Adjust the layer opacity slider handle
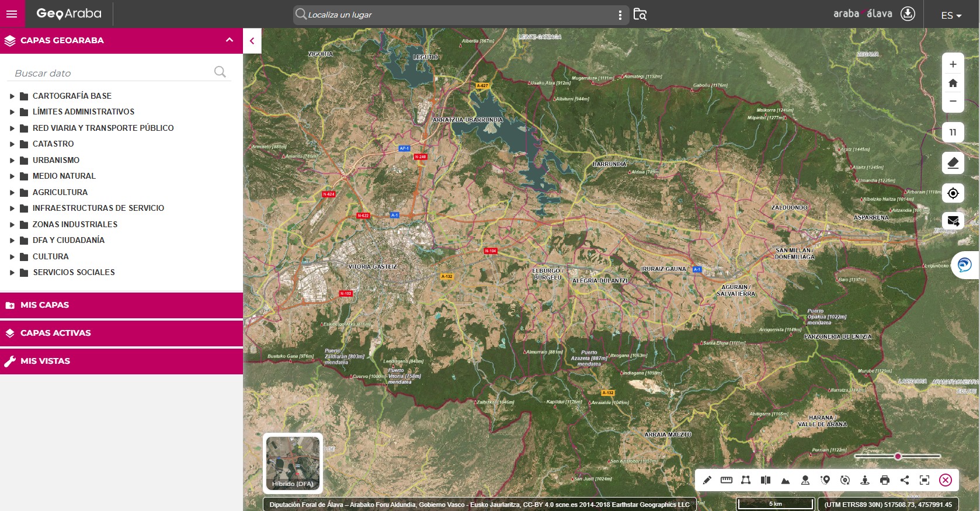This screenshot has height=511, width=980. (x=898, y=456)
